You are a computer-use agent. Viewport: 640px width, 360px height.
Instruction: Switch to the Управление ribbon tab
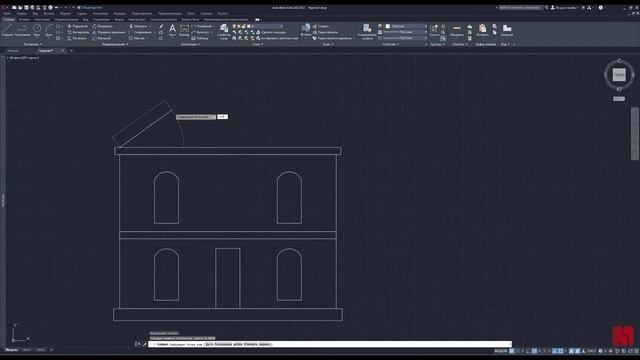(102, 20)
